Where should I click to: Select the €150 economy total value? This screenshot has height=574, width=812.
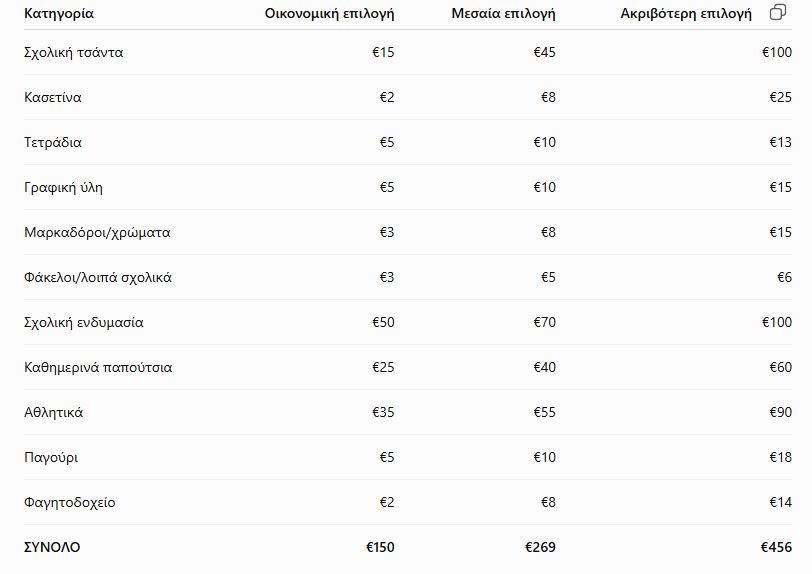[x=380, y=548]
